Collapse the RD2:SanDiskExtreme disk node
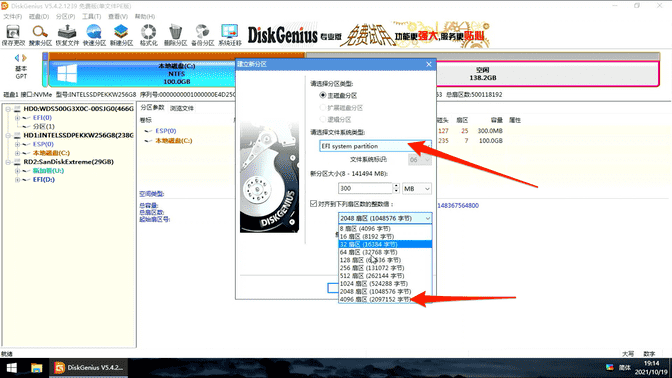Image resolution: width=672 pixels, height=378 pixels. 8,162
